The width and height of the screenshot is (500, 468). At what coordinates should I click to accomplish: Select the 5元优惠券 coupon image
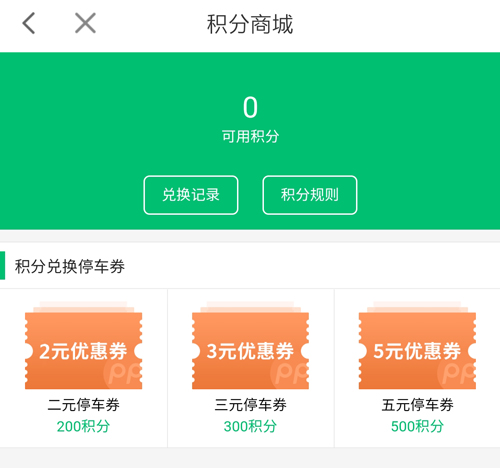(417, 346)
